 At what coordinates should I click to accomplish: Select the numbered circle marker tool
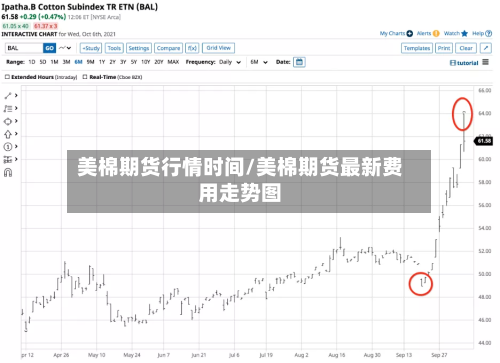coord(8,147)
